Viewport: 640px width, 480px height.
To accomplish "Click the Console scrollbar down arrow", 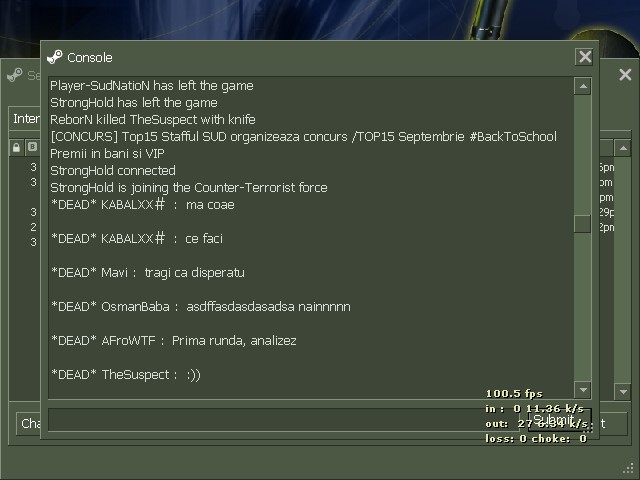I will (x=583, y=390).
